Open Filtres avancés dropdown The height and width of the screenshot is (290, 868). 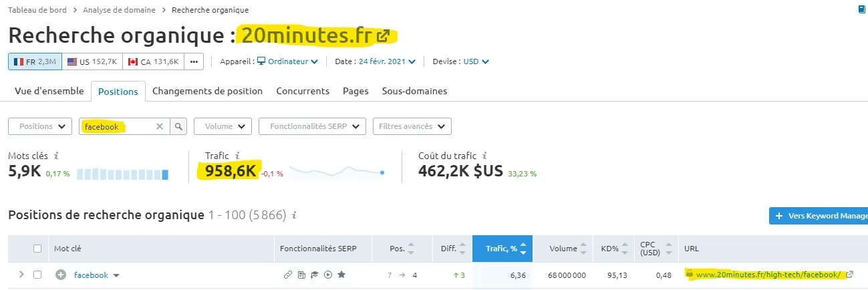(x=412, y=126)
